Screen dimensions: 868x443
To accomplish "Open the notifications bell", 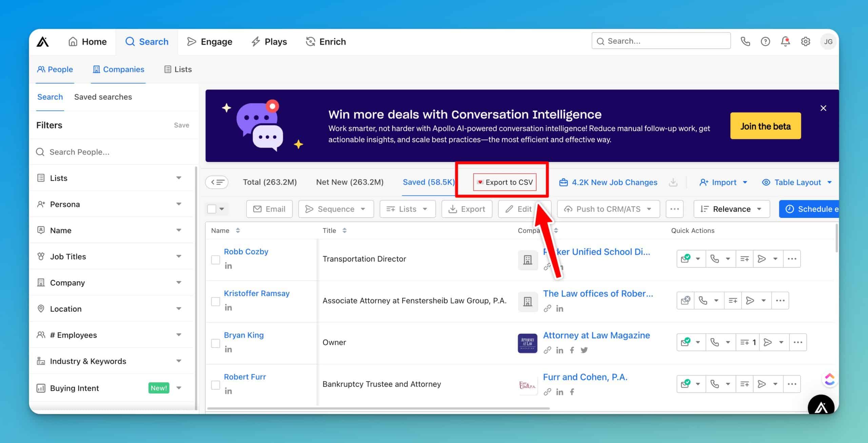I will (785, 41).
